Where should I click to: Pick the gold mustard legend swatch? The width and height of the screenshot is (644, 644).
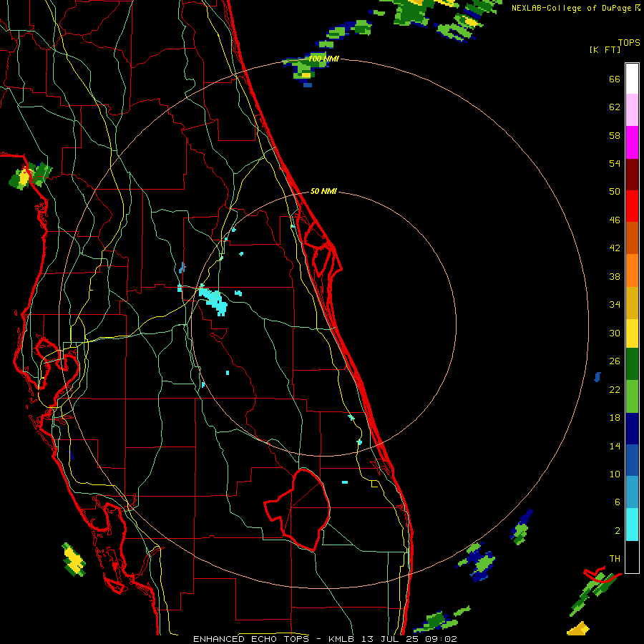coord(632,303)
